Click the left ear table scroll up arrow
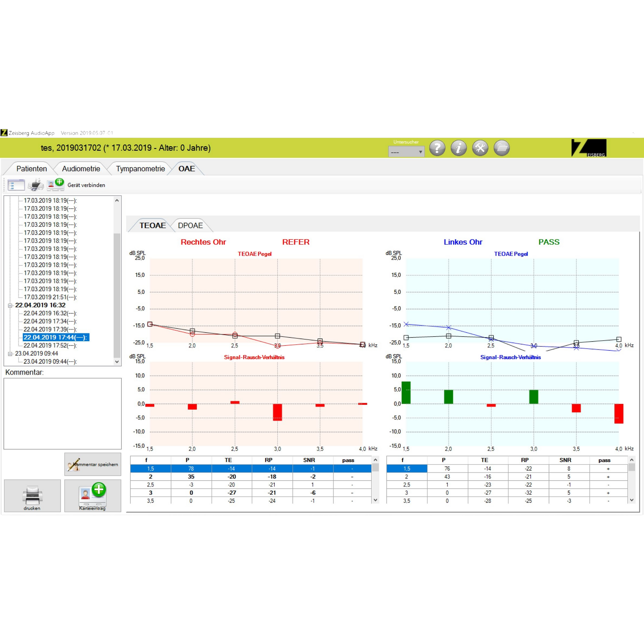Image resolution: width=644 pixels, height=644 pixels. click(632, 460)
